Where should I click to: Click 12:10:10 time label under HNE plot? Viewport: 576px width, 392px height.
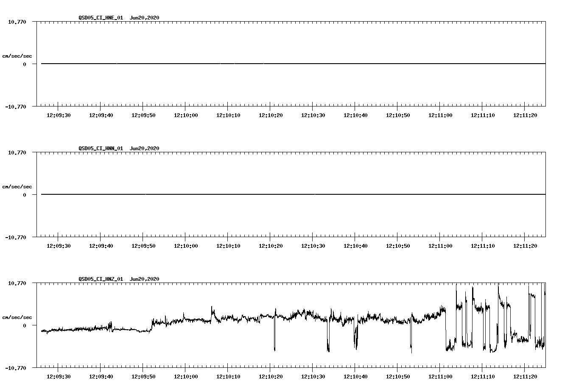tap(228, 115)
